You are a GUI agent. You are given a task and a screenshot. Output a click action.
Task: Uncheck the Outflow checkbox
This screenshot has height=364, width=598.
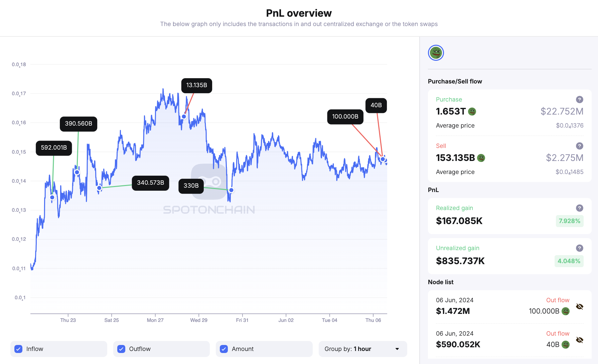tap(121, 349)
